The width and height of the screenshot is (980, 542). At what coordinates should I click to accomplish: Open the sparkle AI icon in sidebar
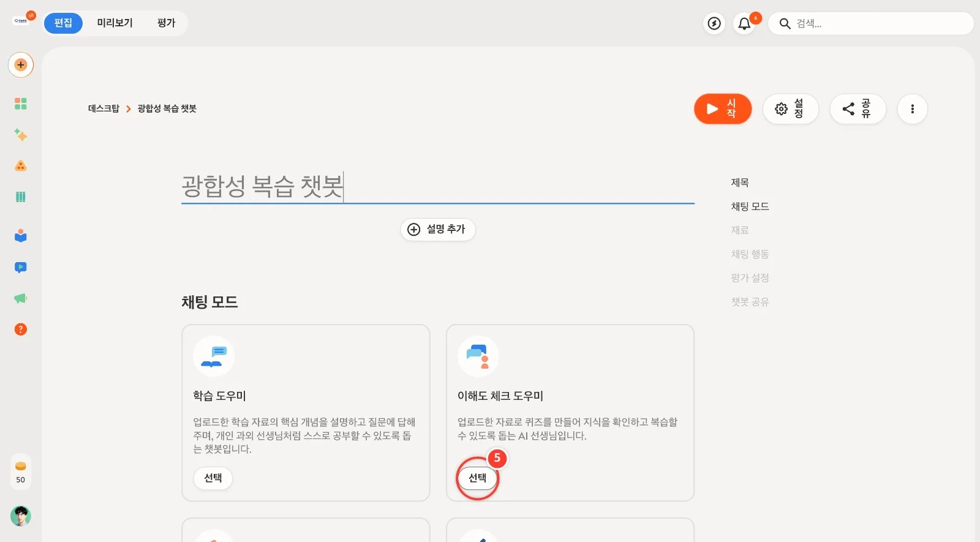point(21,135)
